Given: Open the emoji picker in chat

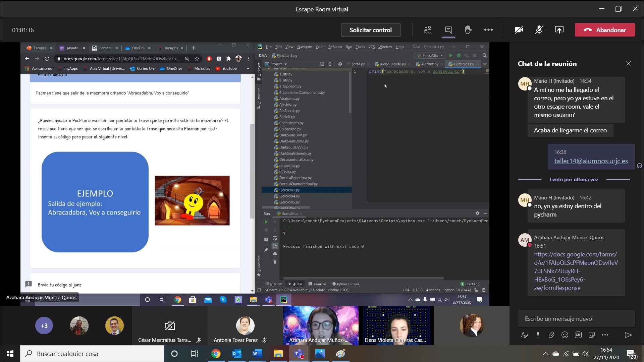Looking at the screenshot, I should click(x=565, y=335).
